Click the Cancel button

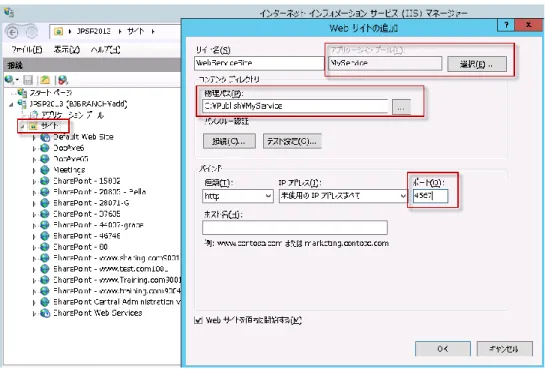504,348
